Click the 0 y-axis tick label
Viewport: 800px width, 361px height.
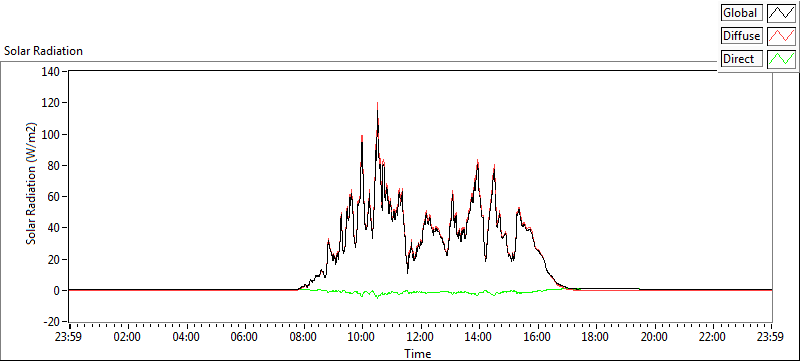(x=56, y=291)
